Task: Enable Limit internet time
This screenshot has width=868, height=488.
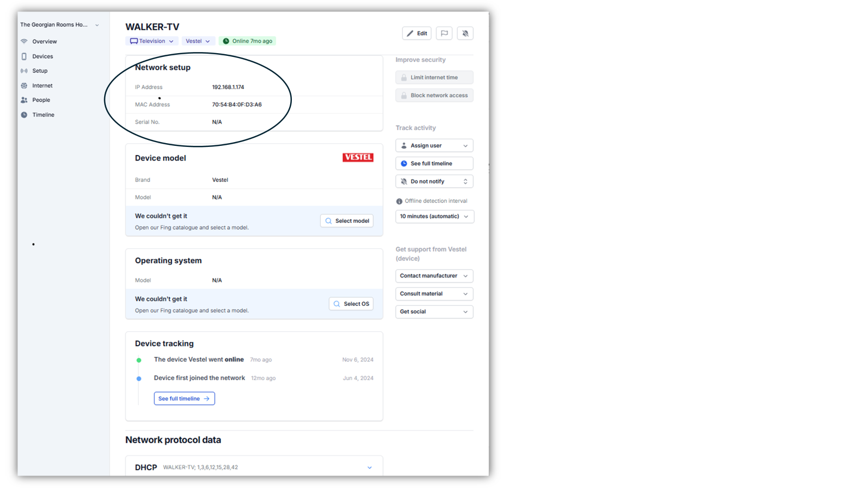Action: [434, 78]
